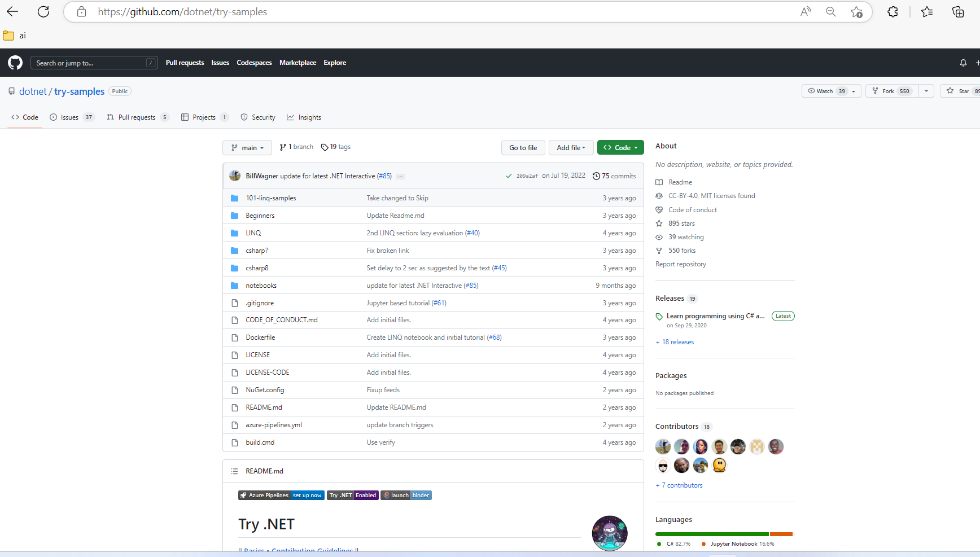Fork the repository with the Fork button

point(893,91)
